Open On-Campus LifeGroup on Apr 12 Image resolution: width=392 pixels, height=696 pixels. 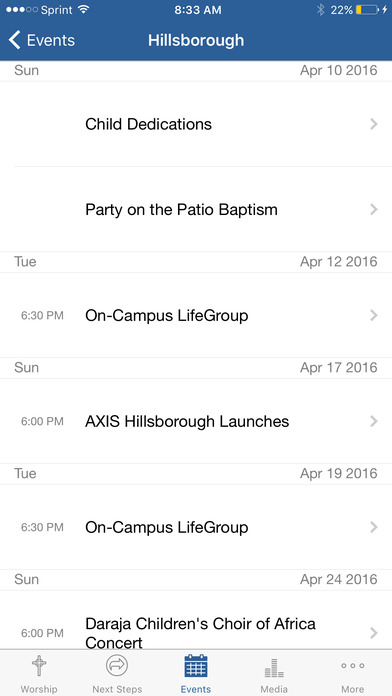pyautogui.click(x=196, y=316)
